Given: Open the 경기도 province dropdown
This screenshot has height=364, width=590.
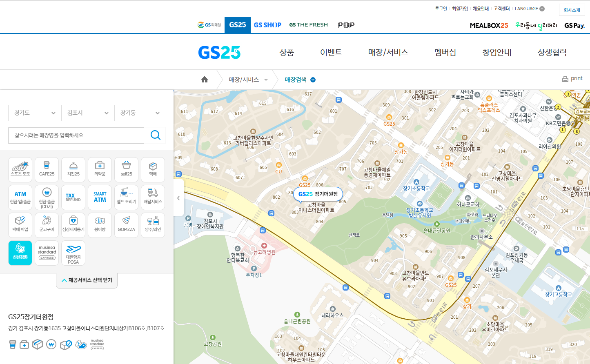Looking at the screenshot, I should coord(33,113).
